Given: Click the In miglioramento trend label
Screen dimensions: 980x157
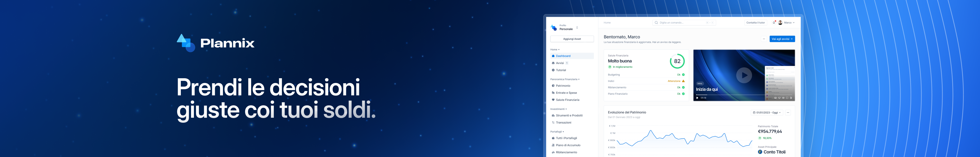Looking at the screenshot, I should (x=620, y=67).
